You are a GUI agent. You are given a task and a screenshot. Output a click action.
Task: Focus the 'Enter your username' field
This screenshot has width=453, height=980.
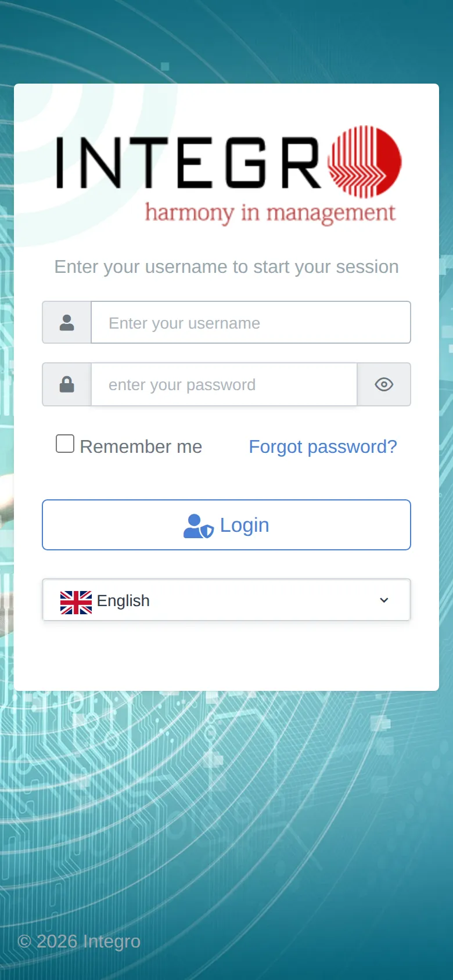click(251, 322)
